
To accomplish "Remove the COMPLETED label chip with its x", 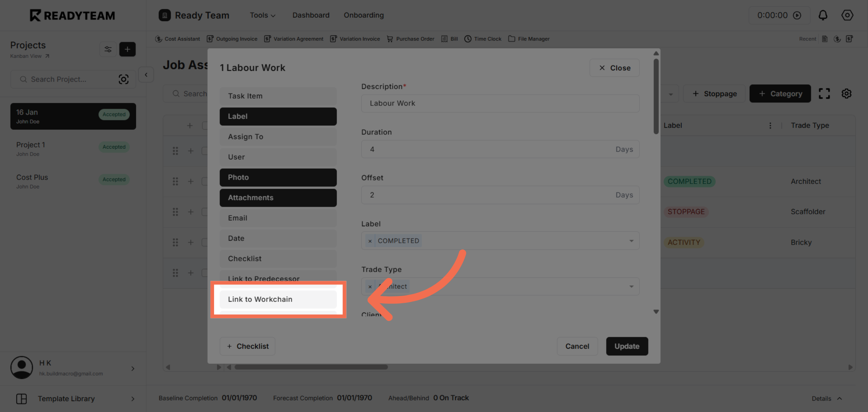I will coord(370,240).
